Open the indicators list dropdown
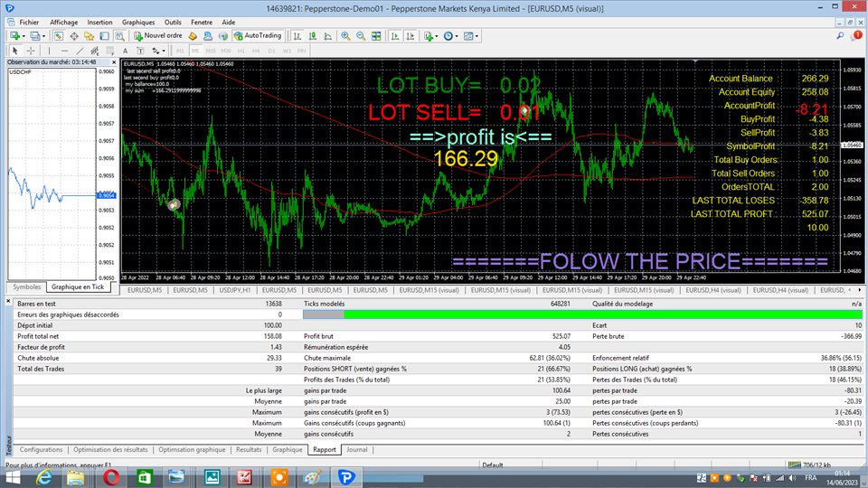The image size is (868, 488). pos(430,36)
